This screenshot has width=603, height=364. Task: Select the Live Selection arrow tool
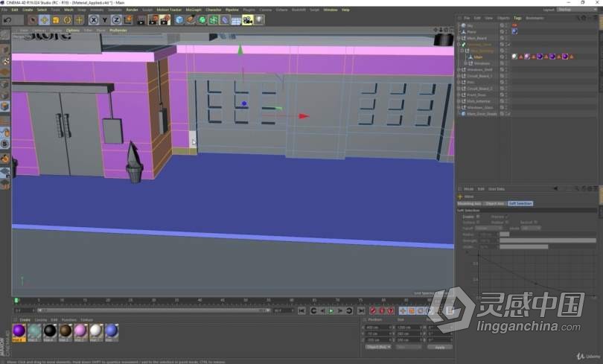pyautogui.click(x=33, y=20)
